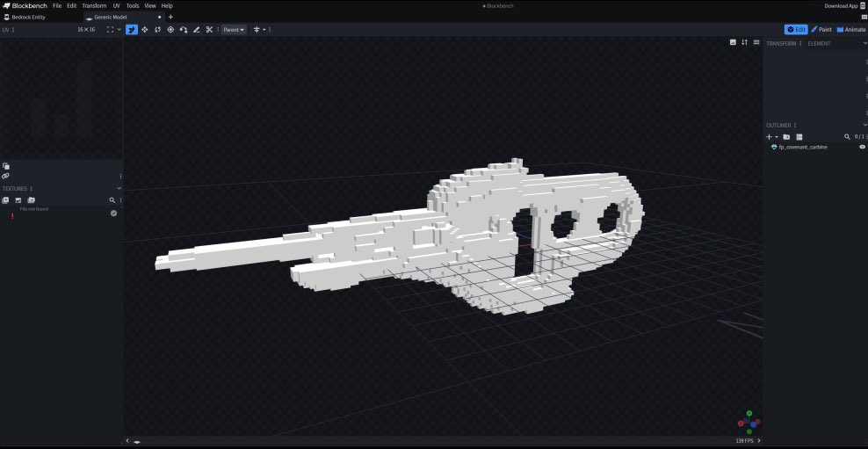Open the Textures panel three-dot options
868x449 pixels.
(x=31, y=189)
